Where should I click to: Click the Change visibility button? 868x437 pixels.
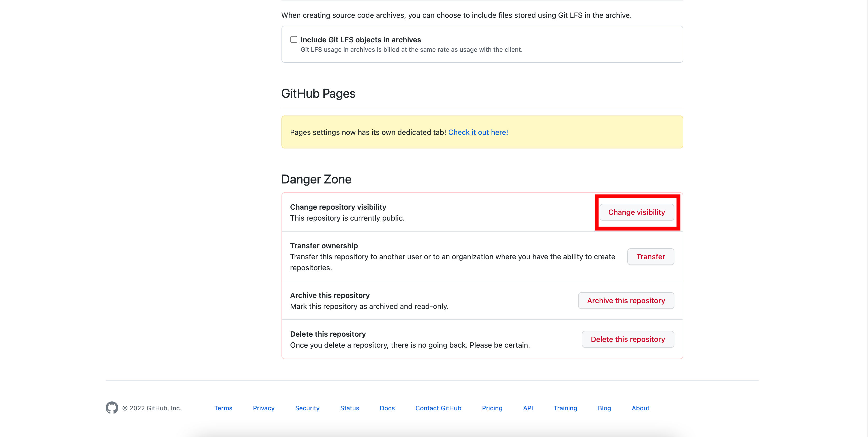pyautogui.click(x=636, y=212)
